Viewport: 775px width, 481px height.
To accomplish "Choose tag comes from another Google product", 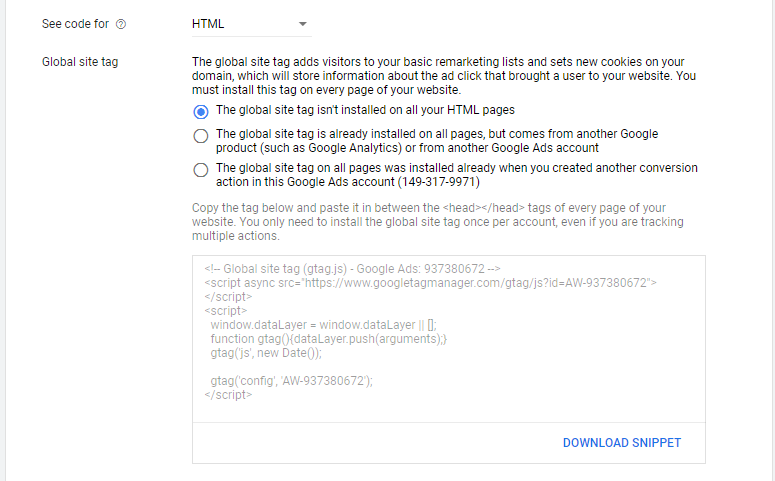I will coord(201,135).
